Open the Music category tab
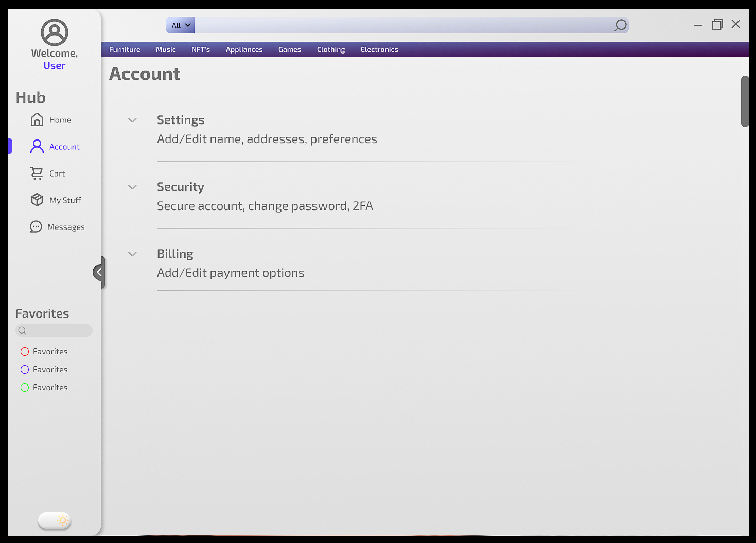756x543 pixels. click(x=166, y=49)
